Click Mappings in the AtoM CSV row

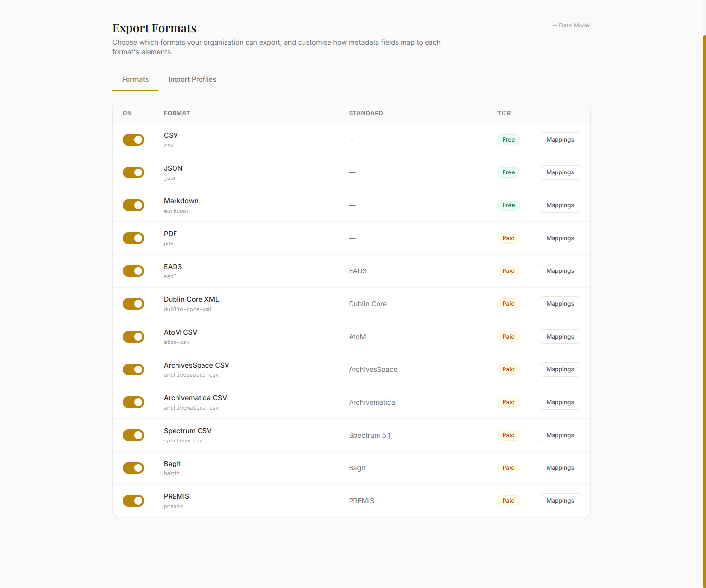560,337
